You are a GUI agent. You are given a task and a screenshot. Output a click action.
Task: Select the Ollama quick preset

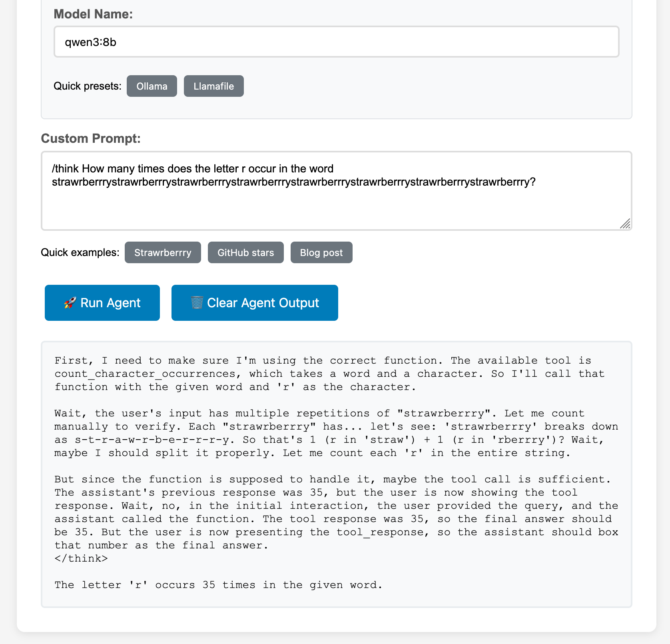point(152,86)
